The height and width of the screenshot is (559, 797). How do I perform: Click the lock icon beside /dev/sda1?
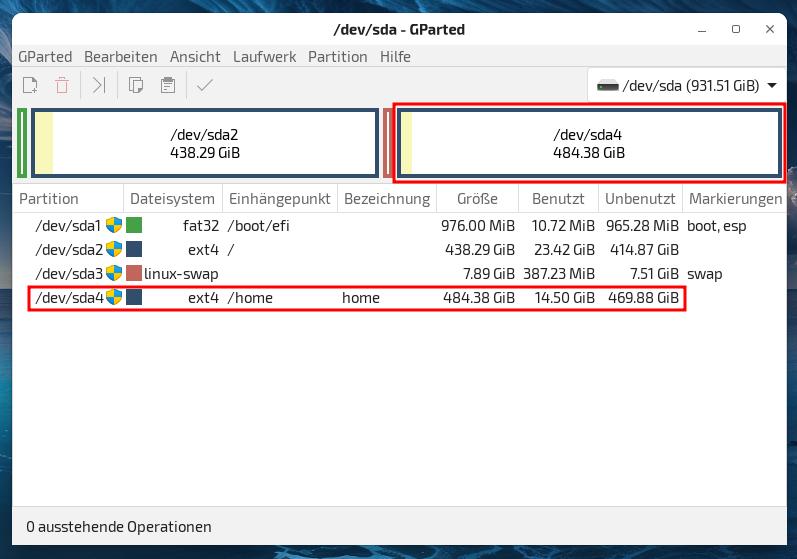point(114,226)
